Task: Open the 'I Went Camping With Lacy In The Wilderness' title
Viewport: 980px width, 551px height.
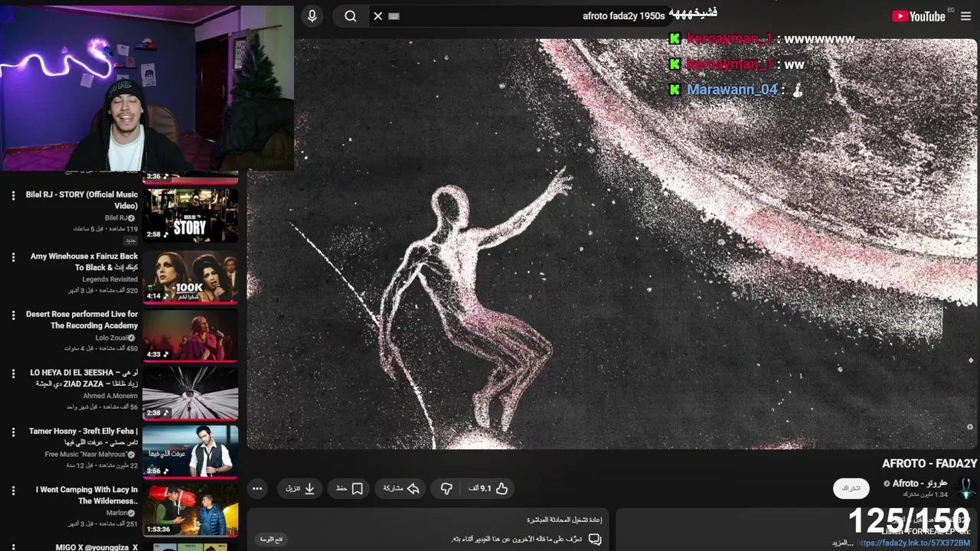Action: pyautogui.click(x=87, y=495)
